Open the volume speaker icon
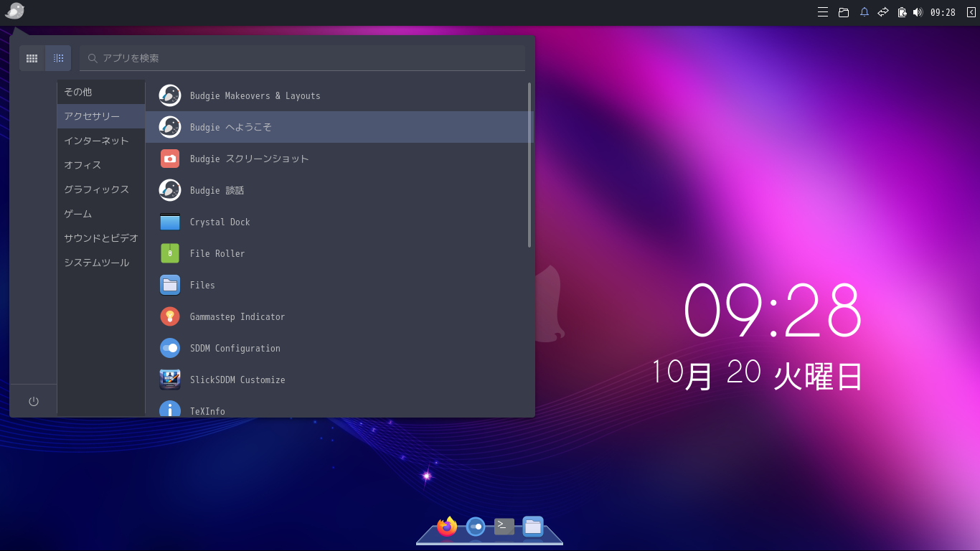Screen dimensions: 980x551 coord(918,12)
